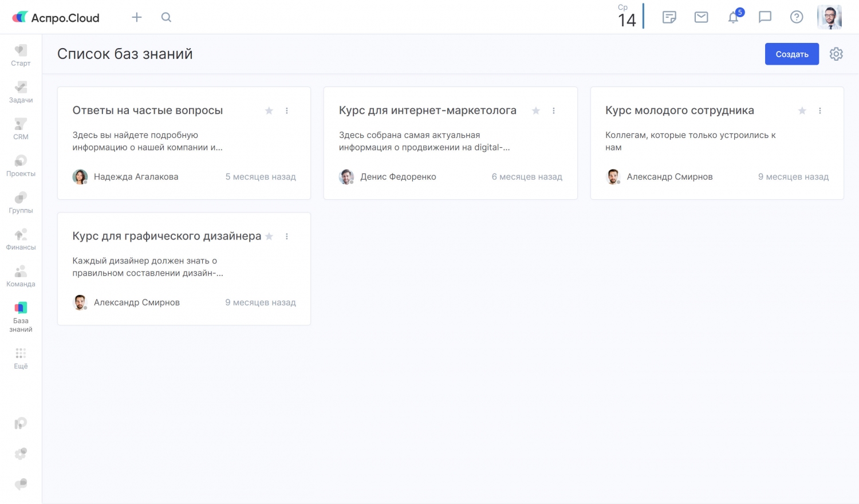Open the search magnifier in header
Screen dimensions: 859x504
pos(166,17)
